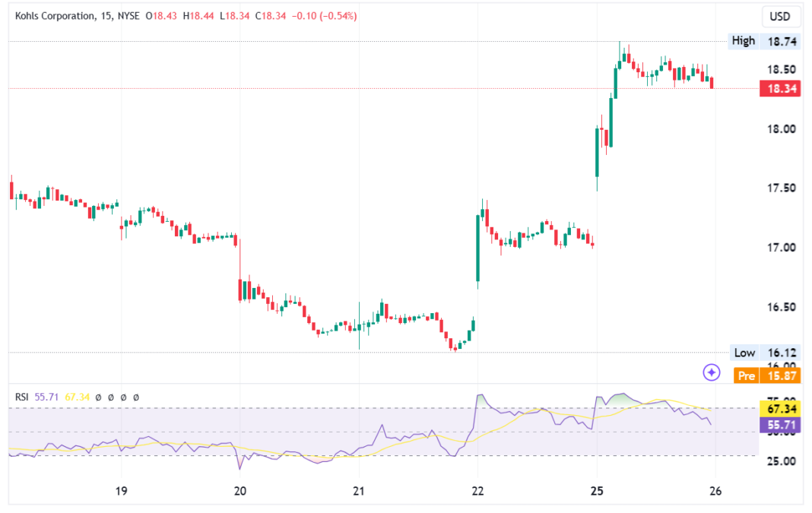Click the O18.43 open value in the header
The height and width of the screenshot is (513, 812).
(161, 16)
